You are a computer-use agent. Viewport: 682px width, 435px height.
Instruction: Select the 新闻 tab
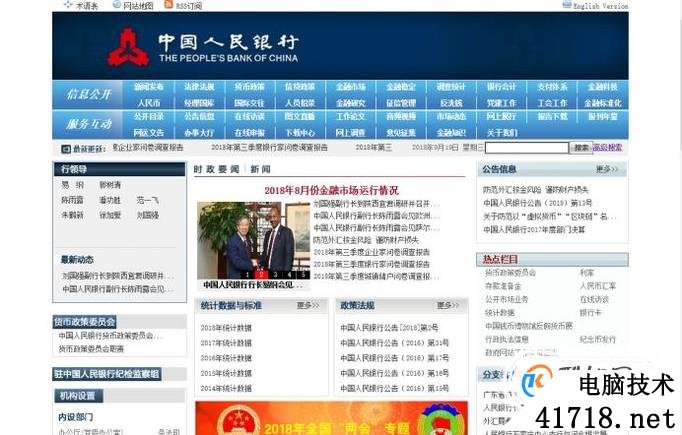click(x=260, y=169)
